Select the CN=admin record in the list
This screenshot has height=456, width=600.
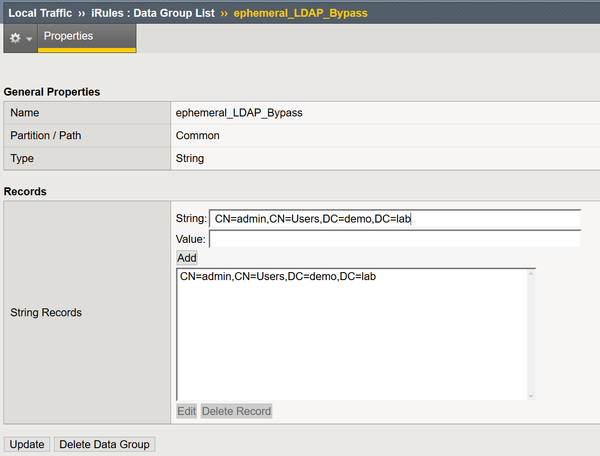[278, 276]
